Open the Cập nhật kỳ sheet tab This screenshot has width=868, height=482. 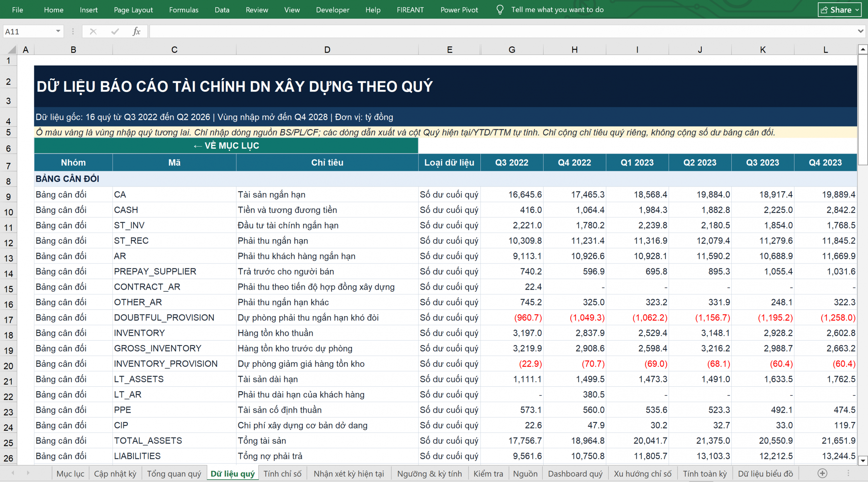click(x=115, y=474)
